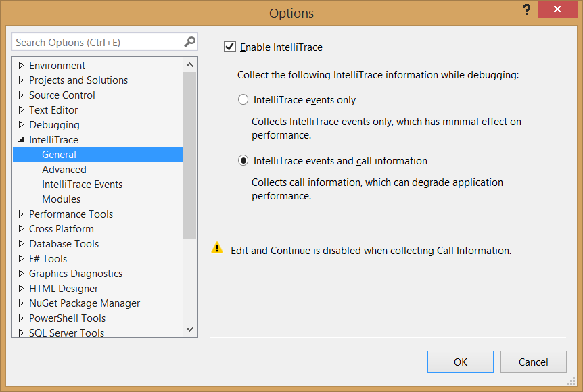Select the Debugging category label
Screen dimensions: 583x392
(54, 125)
